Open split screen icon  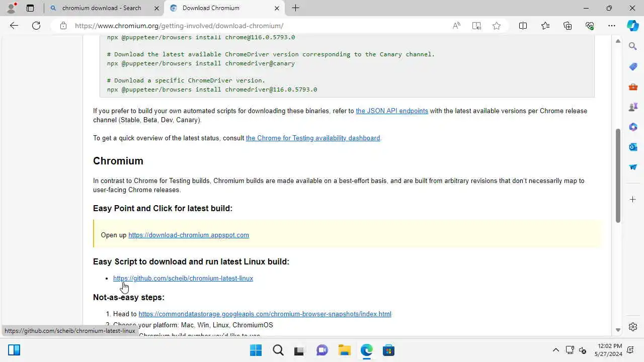(x=523, y=26)
